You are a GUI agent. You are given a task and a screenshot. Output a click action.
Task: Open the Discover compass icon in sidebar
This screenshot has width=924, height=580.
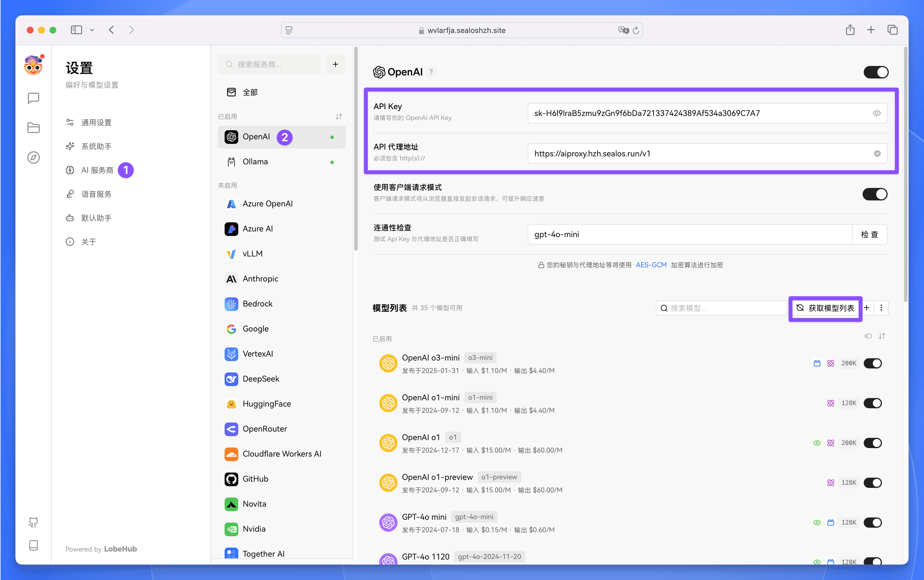click(x=33, y=157)
